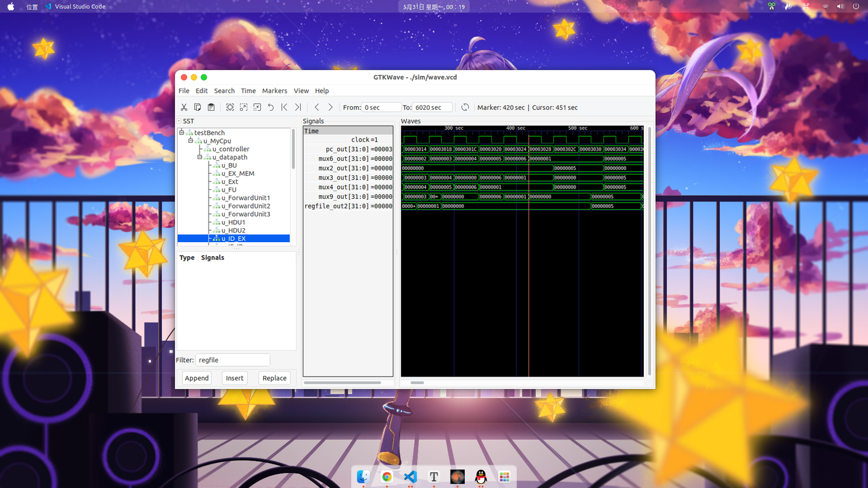
Task: Collapse the u_MyCpu tree node
Action: tap(190, 140)
